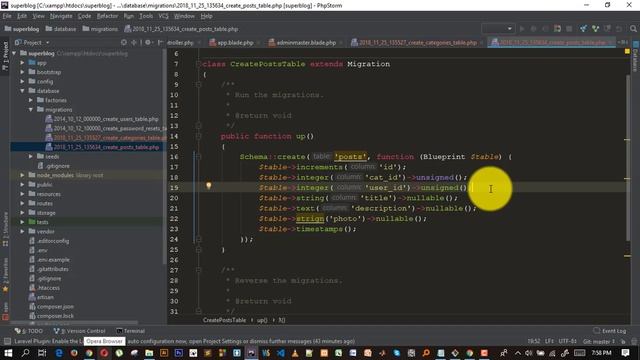Expand the vendor folder
640x360 pixels.
tap(22, 231)
